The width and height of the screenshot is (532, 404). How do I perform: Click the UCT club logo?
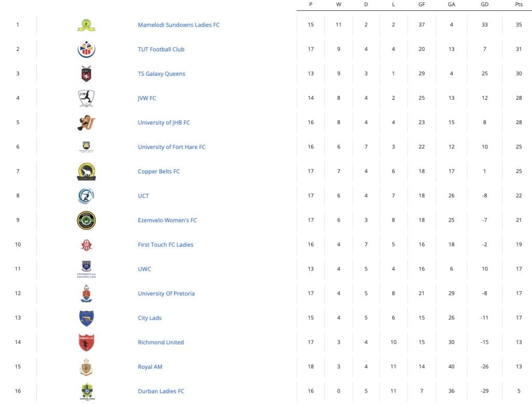86,196
